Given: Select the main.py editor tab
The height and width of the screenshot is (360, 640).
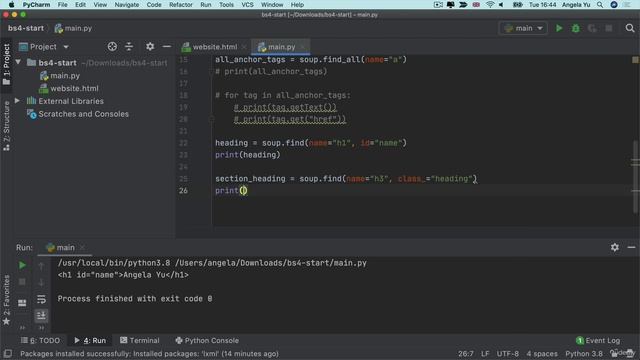Looking at the screenshot, I should point(281,47).
